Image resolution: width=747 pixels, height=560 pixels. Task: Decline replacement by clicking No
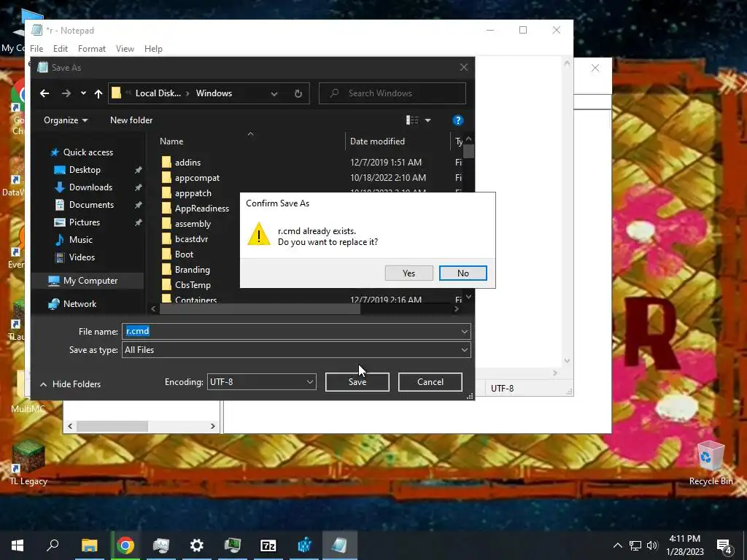coord(462,273)
